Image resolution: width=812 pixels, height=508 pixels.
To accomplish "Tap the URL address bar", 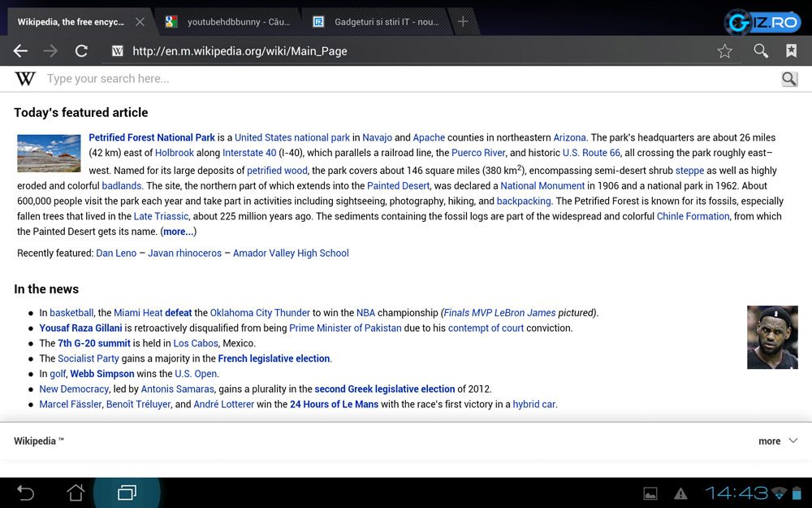I will (406, 51).
